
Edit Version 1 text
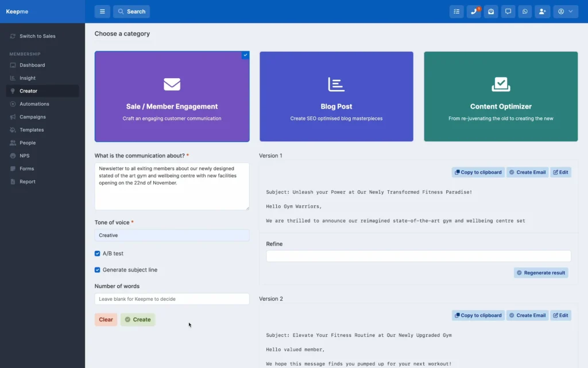pos(560,172)
